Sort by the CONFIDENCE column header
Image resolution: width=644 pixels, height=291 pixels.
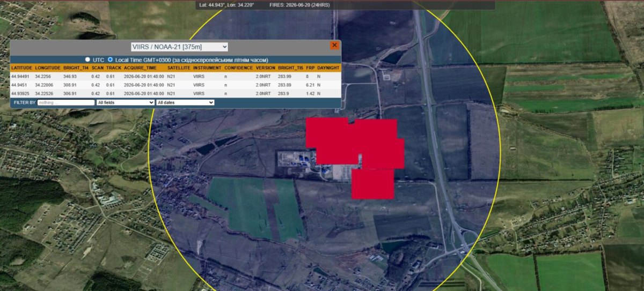(238, 68)
